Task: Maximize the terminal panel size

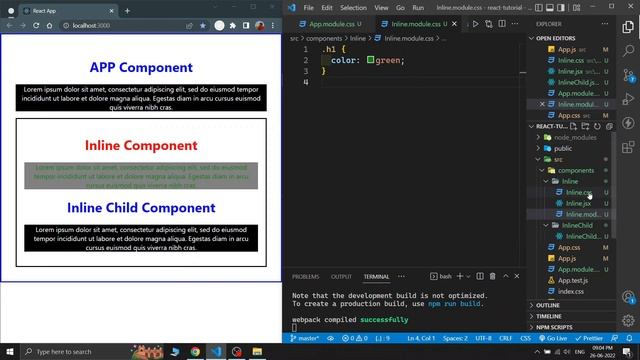Action: tap(506, 276)
